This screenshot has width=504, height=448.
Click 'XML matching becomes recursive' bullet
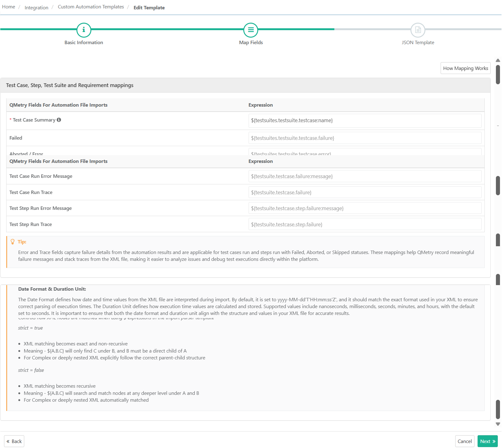point(60,386)
